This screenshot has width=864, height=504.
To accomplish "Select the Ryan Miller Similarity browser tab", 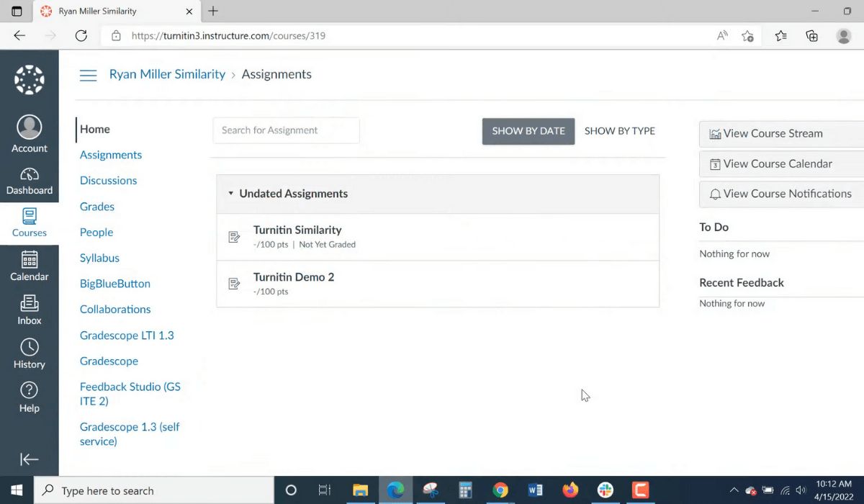I will click(x=117, y=12).
